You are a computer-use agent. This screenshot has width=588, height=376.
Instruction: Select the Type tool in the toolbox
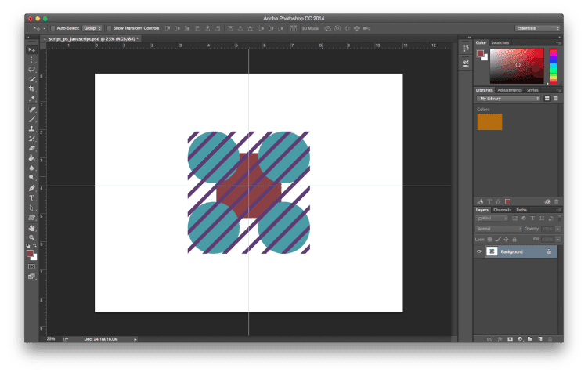coord(31,198)
